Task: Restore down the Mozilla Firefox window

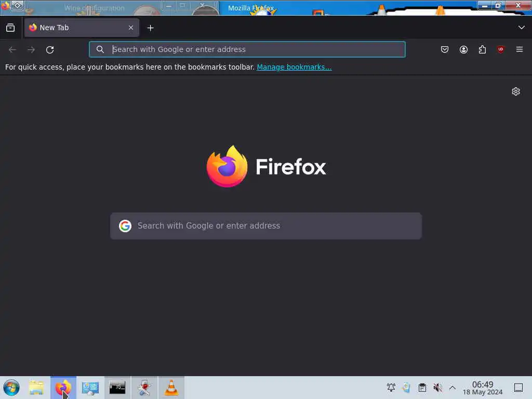Action: [x=498, y=5]
